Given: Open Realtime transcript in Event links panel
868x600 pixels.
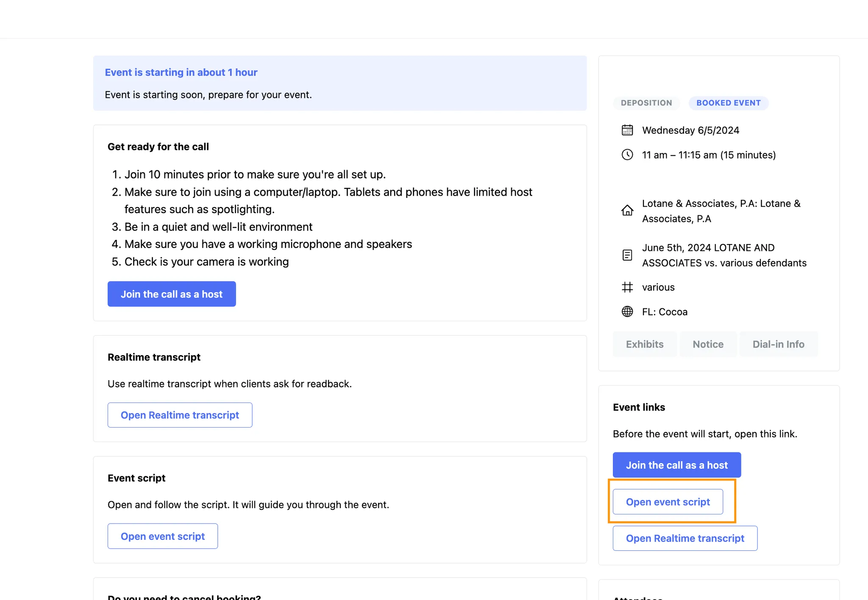Looking at the screenshot, I should tap(685, 538).
